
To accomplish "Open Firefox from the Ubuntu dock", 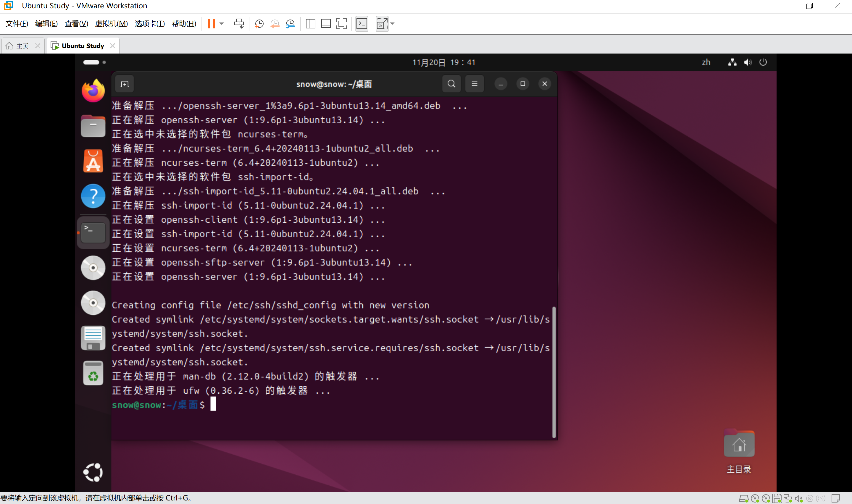I will click(x=93, y=91).
